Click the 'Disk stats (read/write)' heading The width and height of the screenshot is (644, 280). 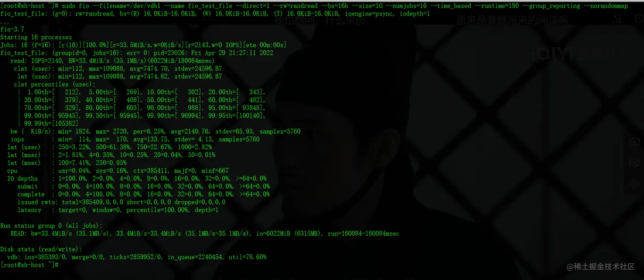click(41, 249)
